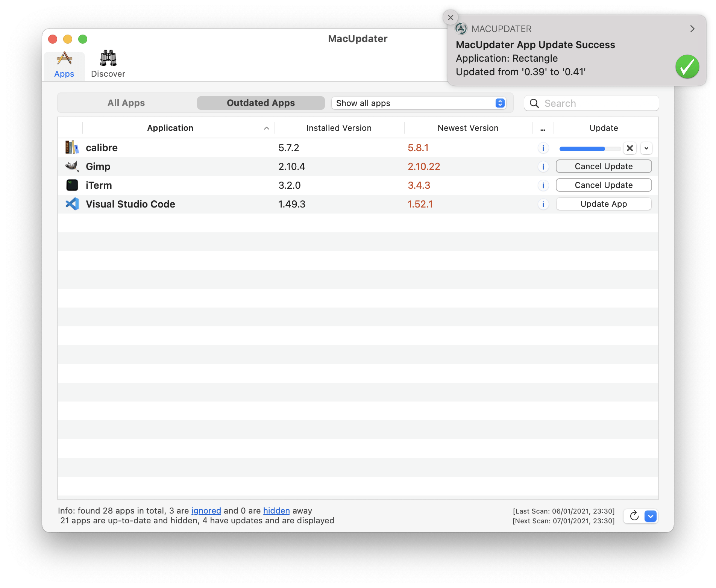The image size is (716, 588).
Task: Click the search magnifier icon
Action: pos(534,103)
